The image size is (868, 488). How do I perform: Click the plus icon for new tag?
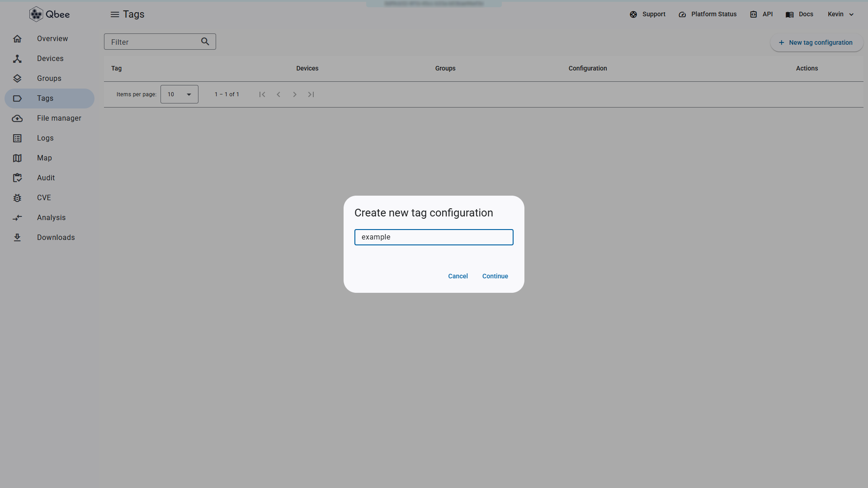click(x=781, y=42)
